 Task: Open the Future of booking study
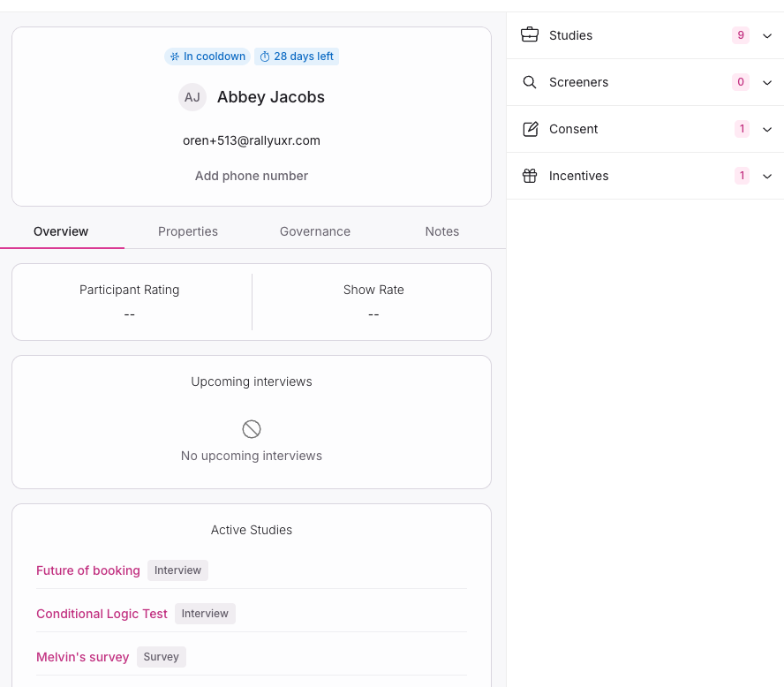(88, 570)
